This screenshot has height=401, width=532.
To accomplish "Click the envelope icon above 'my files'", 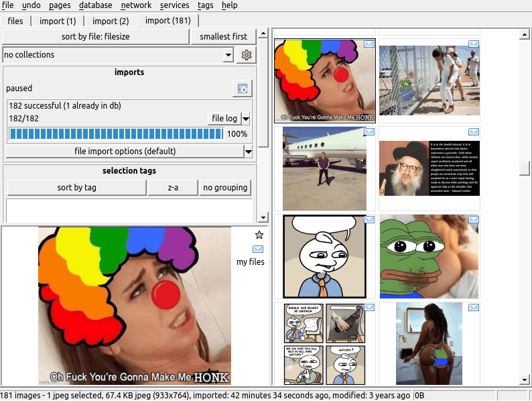I will pos(258,249).
